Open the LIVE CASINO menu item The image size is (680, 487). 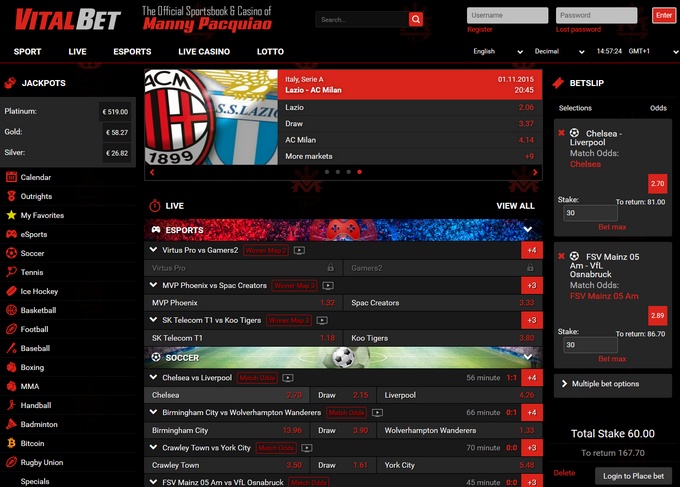tap(204, 52)
